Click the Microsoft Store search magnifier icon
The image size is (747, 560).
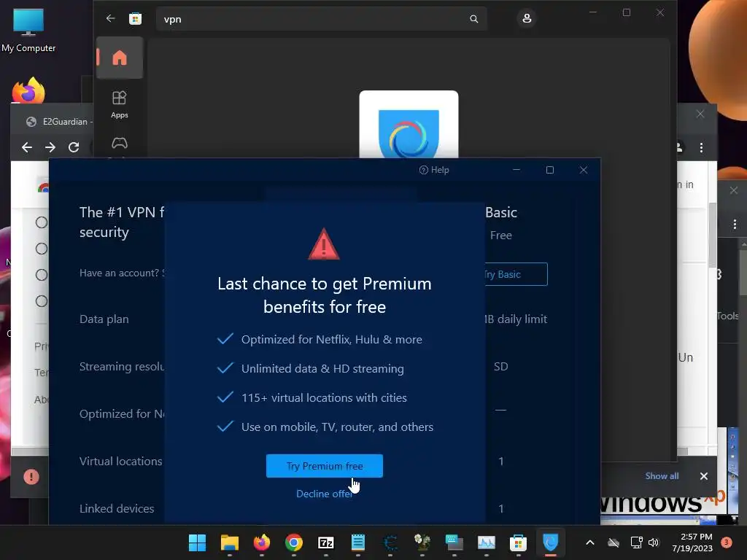[474, 19]
